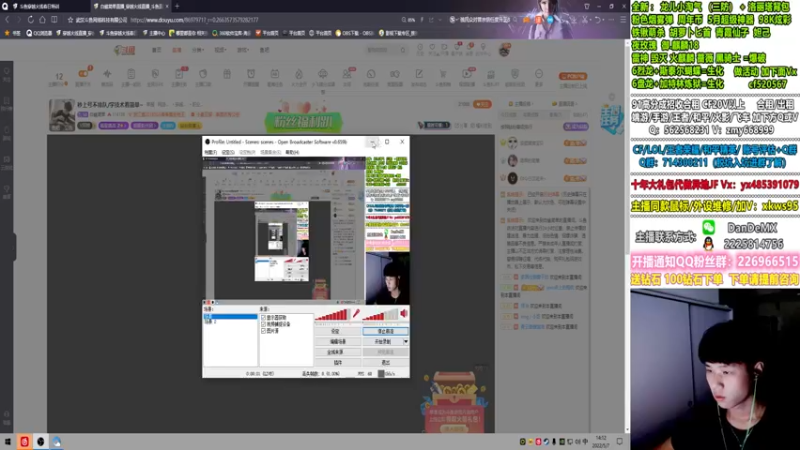Screen dimensions: 800x450
Task: Click the shopping cart icon in Douyu toolbar
Action: [442, 74]
